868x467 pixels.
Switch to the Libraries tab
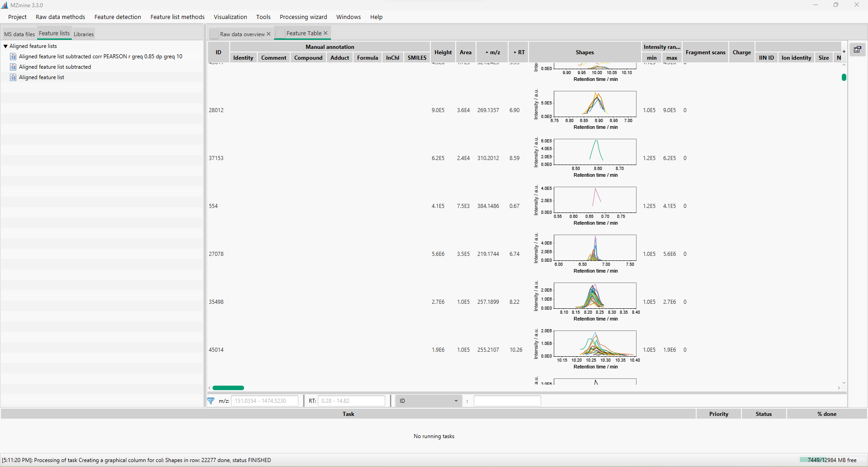pos(83,34)
